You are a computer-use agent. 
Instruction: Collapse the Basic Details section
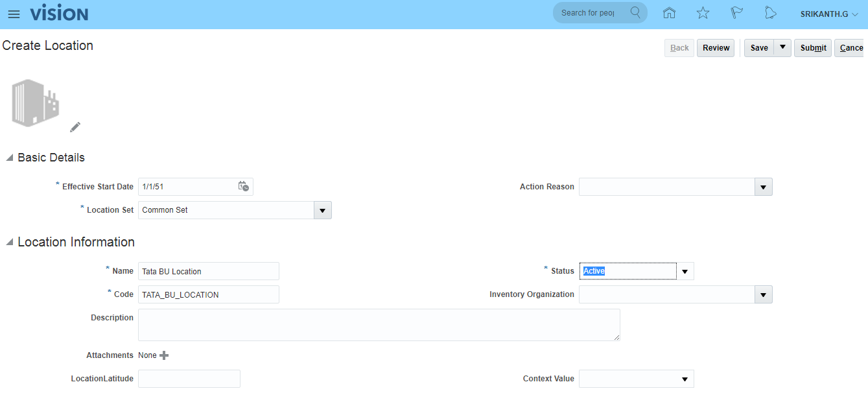pyautogui.click(x=10, y=158)
